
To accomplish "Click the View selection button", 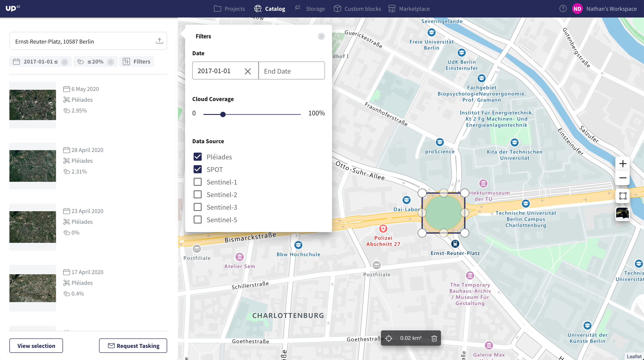I will pyautogui.click(x=36, y=346).
